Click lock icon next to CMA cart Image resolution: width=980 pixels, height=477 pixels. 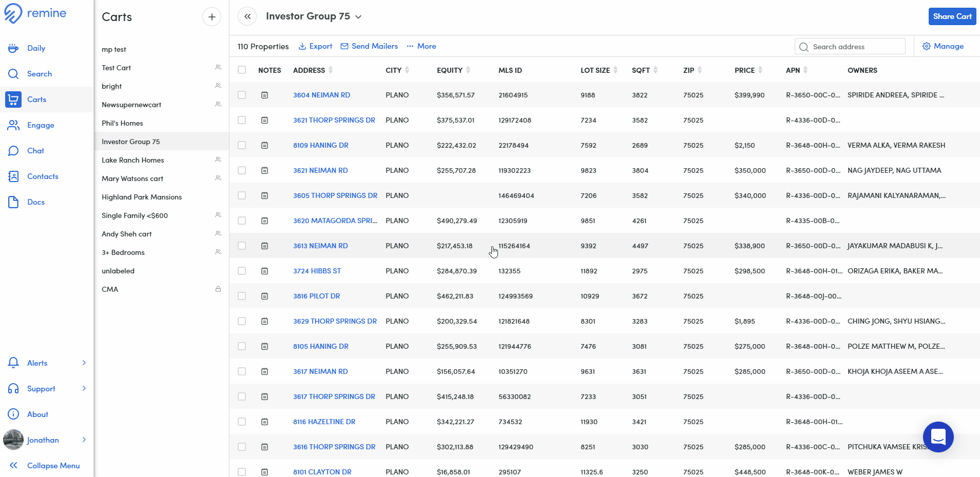(218, 289)
